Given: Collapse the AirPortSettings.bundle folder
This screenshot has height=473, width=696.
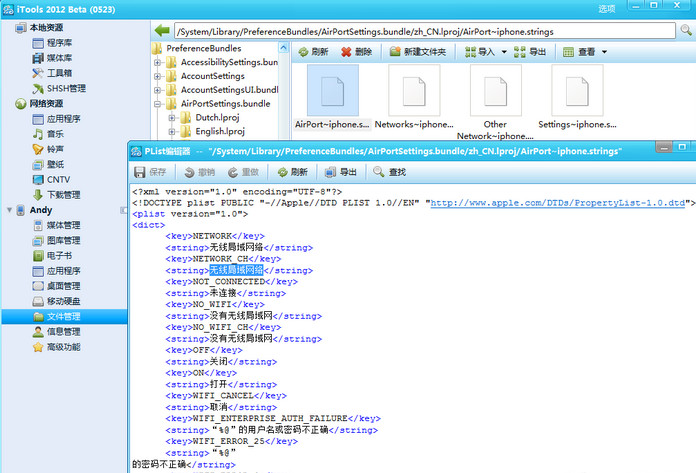Looking at the screenshot, I should 158,104.
